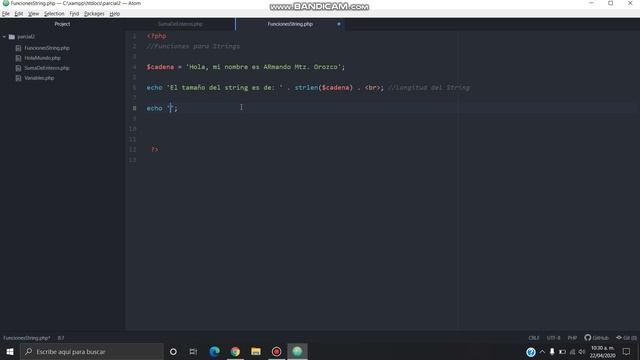Viewport: 640px width, 360px height.
Task: Click the Atom taskbar icon
Action: click(297, 351)
